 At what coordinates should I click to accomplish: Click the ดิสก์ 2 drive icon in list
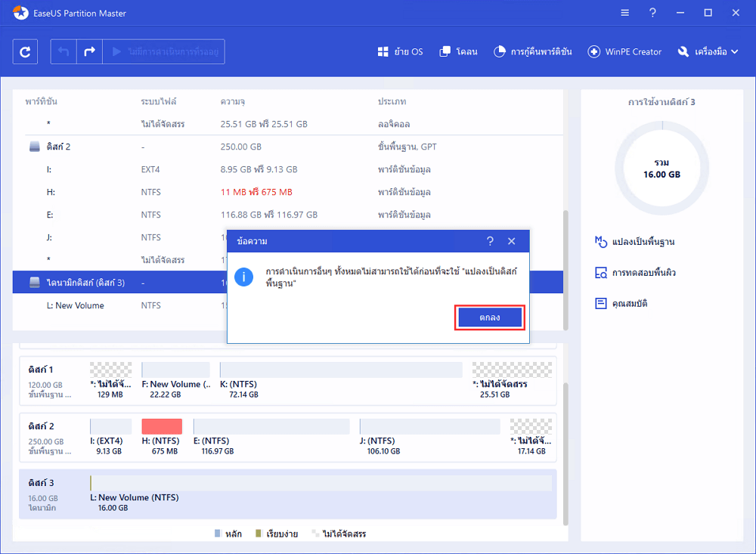[34, 147]
